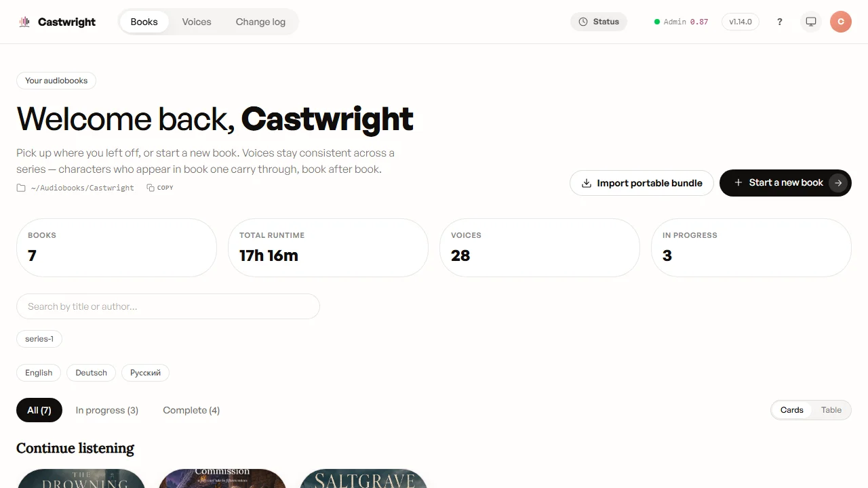The width and height of the screenshot is (868, 488).
Task: Click the Castwright waveform logo icon
Action: tap(24, 22)
